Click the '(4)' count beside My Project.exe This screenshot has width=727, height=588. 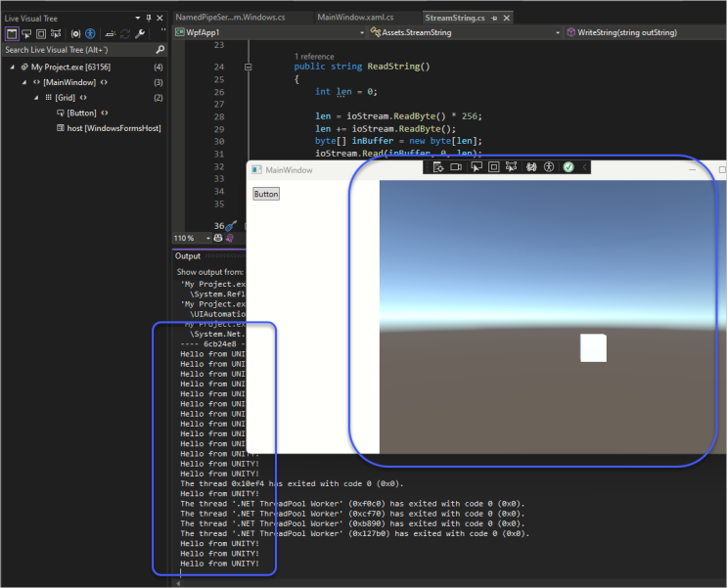click(159, 68)
